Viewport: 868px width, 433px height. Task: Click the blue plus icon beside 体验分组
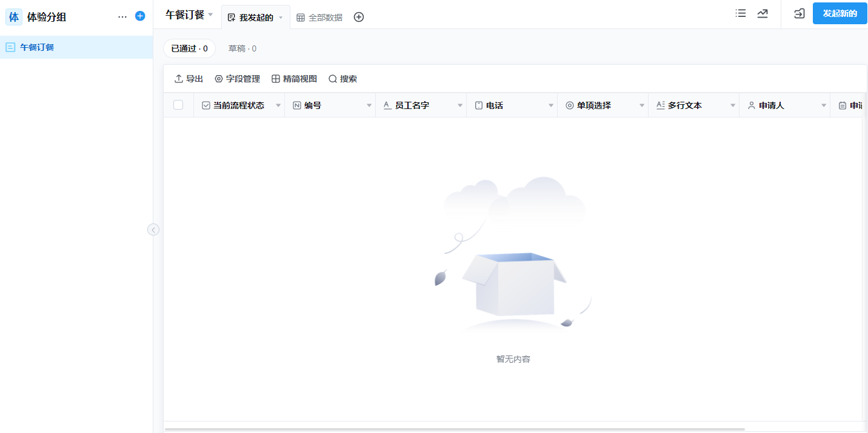coord(140,16)
